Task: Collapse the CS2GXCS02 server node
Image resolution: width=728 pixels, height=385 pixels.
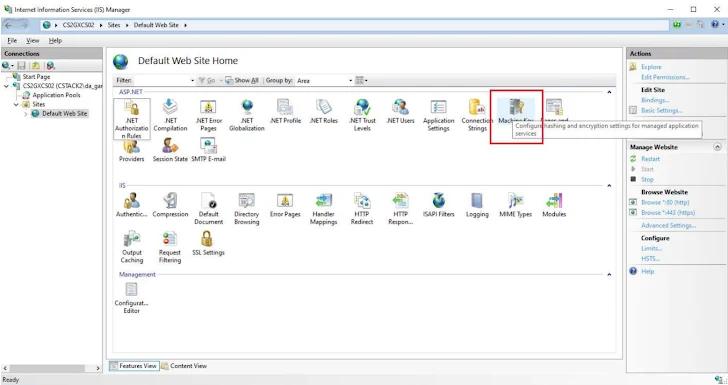Action: click(6, 86)
